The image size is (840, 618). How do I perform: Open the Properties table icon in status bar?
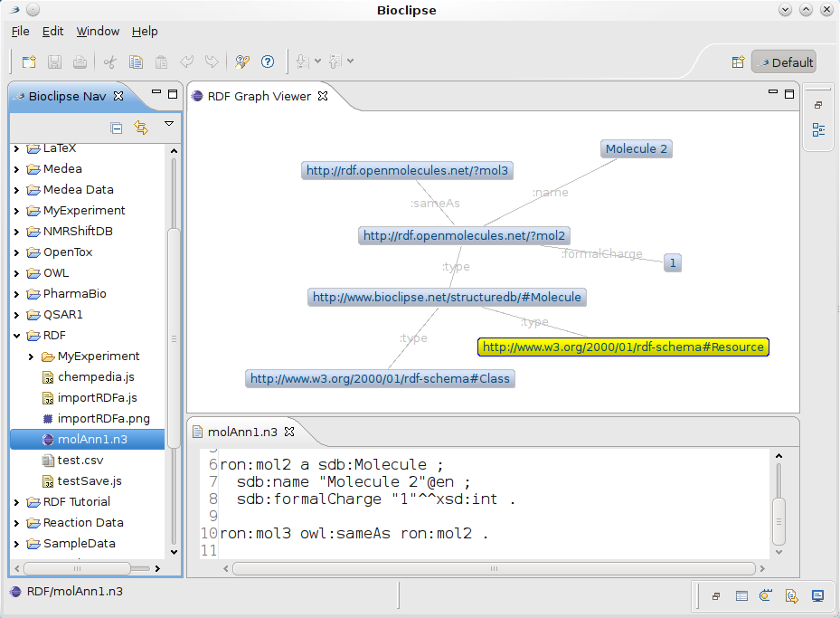coord(741,595)
